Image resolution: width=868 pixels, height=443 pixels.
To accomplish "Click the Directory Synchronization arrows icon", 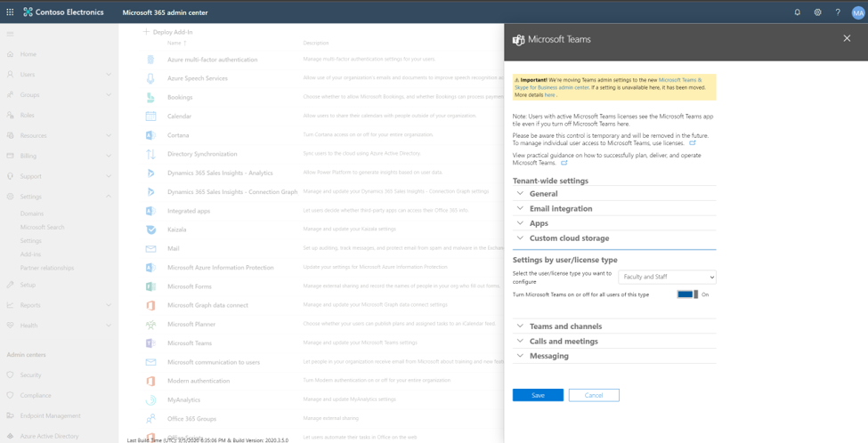I will click(x=150, y=154).
